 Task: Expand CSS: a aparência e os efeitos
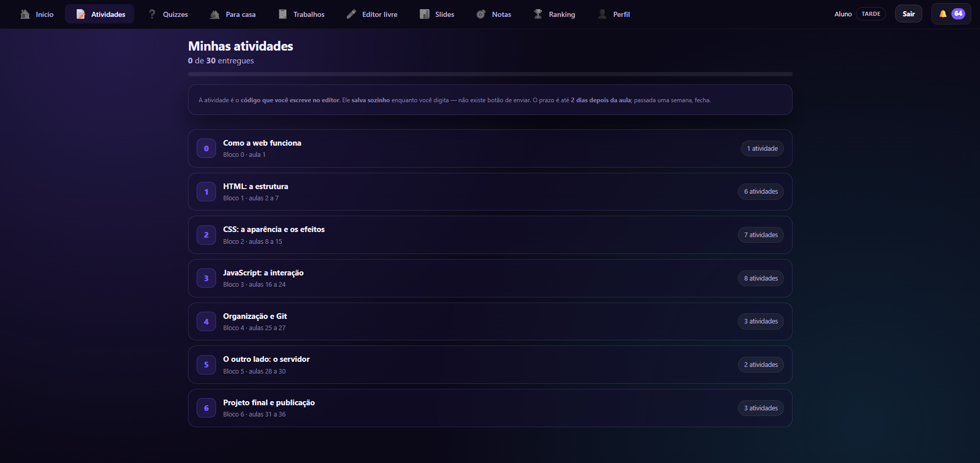click(x=490, y=235)
